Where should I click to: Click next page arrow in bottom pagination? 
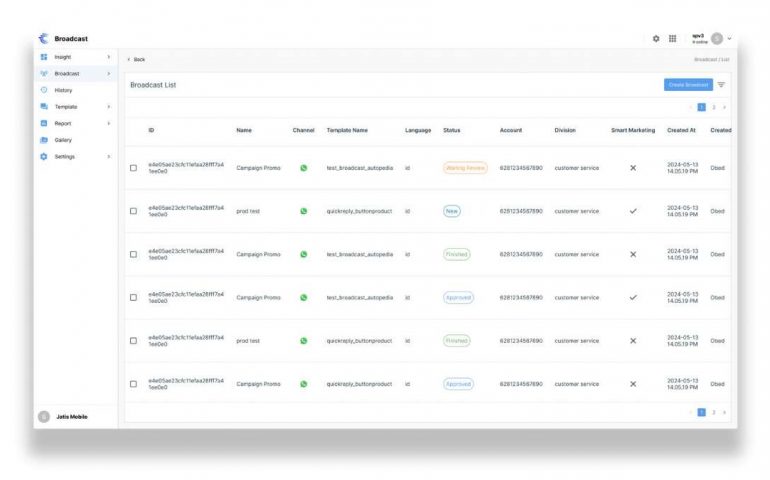click(724, 412)
